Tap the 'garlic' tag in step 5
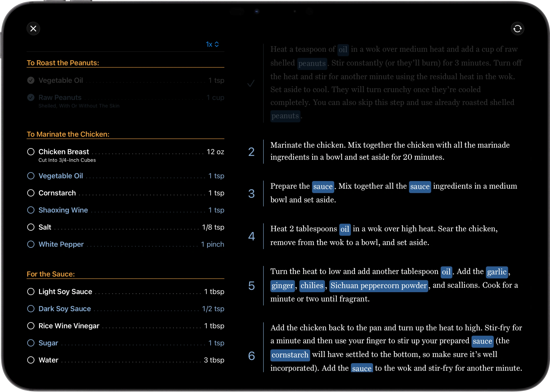Viewport: 550px width, 392px height. tap(497, 272)
